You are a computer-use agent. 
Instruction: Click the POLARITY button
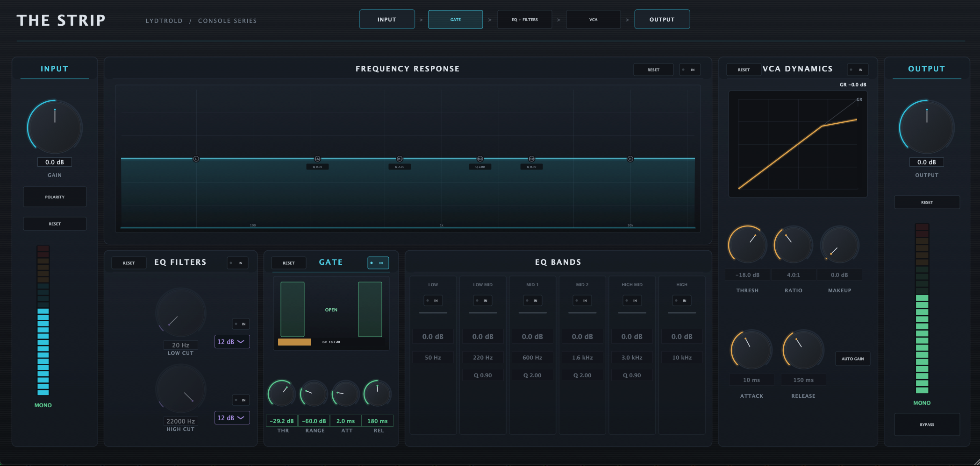tap(55, 197)
